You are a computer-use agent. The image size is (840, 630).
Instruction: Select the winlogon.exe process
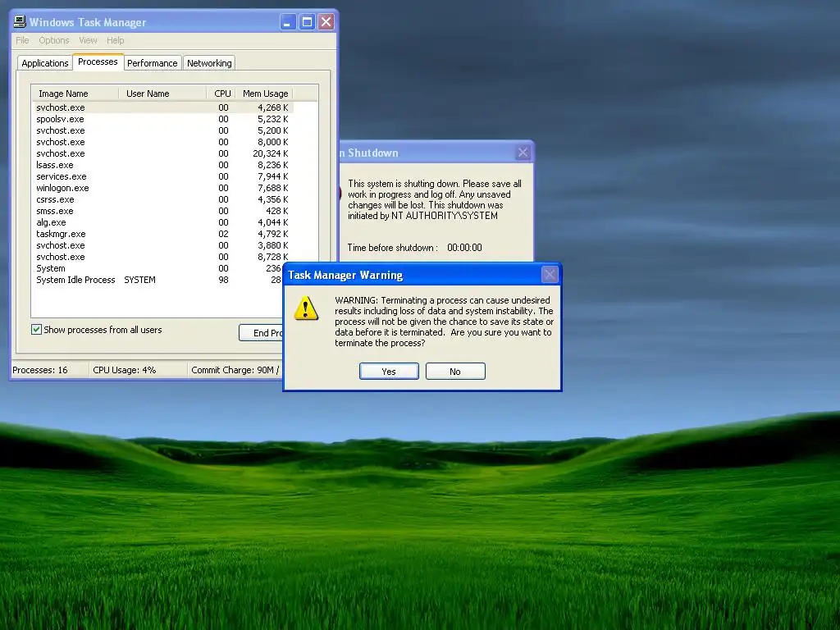[162, 188]
